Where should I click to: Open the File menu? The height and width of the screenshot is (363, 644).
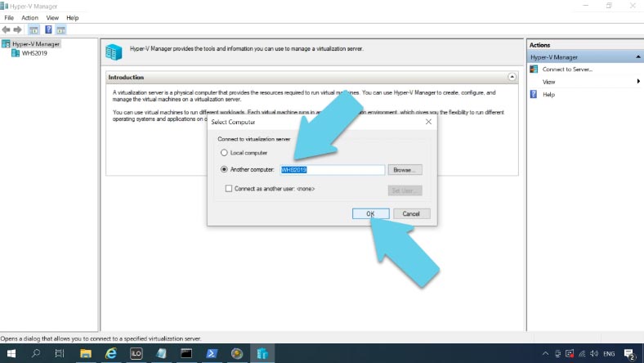(9, 18)
